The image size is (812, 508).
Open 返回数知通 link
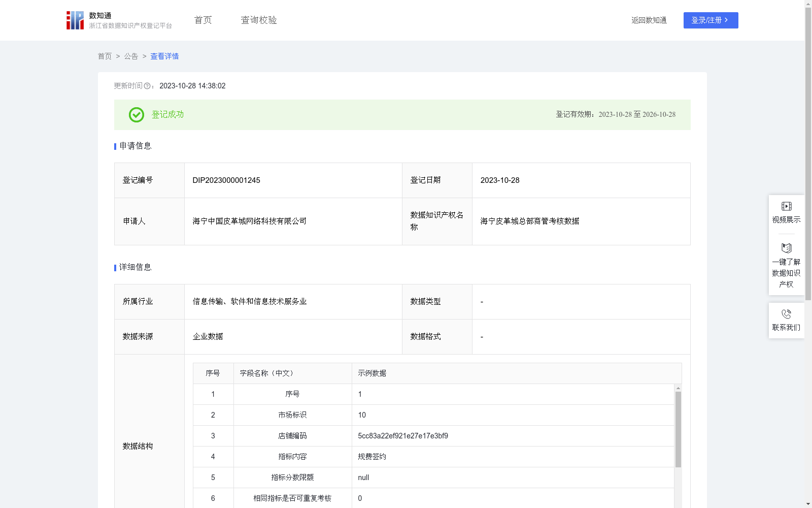coord(649,20)
